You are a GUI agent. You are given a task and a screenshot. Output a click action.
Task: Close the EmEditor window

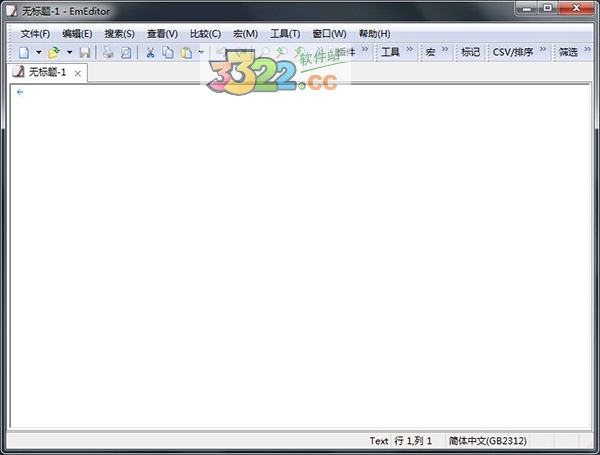[576, 8]
